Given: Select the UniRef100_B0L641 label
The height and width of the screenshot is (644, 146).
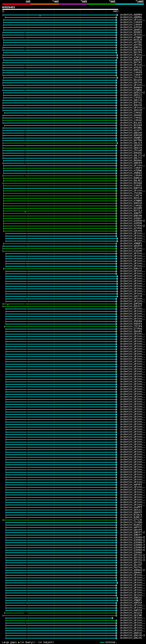Looking at the screenshot, I should (x=131, y=123).
